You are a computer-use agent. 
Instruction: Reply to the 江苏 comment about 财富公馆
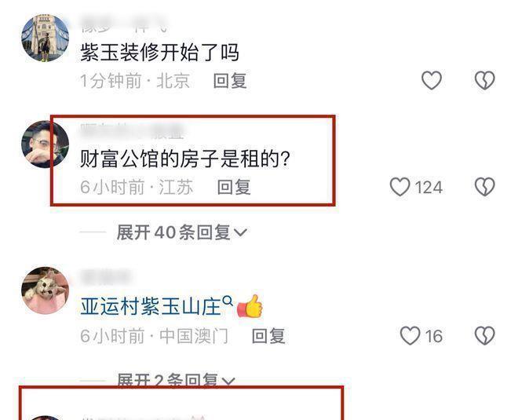click(x=234, y=188)
